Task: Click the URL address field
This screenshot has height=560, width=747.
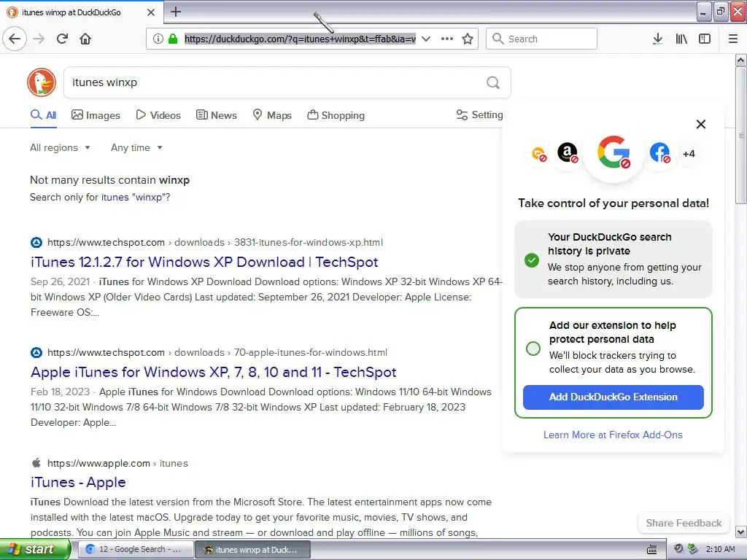Action: coord(300,39)
